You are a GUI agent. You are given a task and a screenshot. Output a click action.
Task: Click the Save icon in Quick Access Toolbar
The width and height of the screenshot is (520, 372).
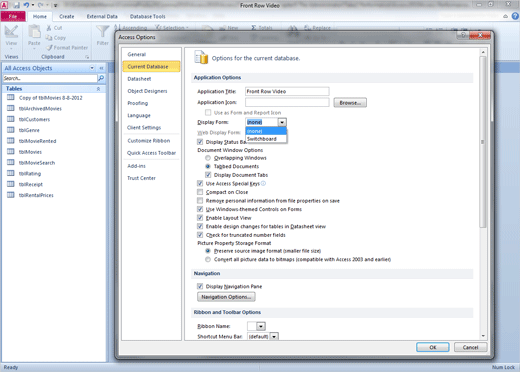(x=17, y=5)
